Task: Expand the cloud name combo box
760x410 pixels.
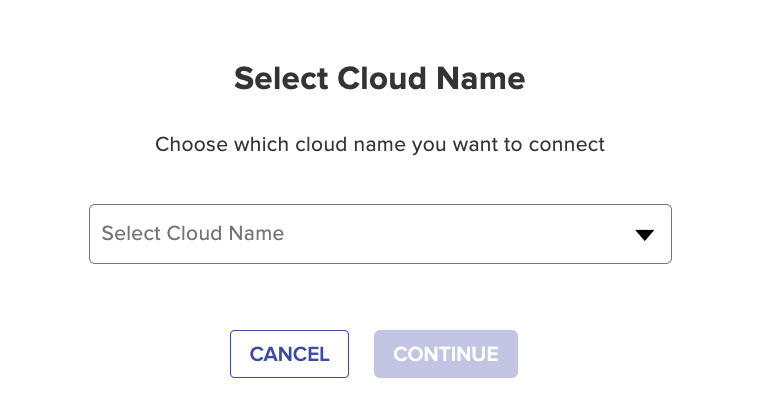Action: (380, 234)
